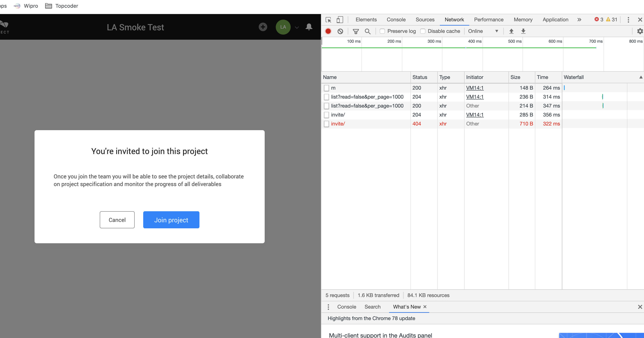Enable the Preserve log checkbox
The height and width of the screenshot is (338, 644).
point(382,31)
